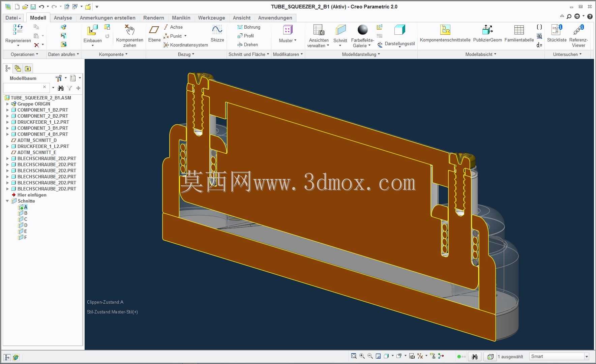The image size is (596, 364).
Task: Open the Punkt dropdown arrow
Action: point(185,36)
